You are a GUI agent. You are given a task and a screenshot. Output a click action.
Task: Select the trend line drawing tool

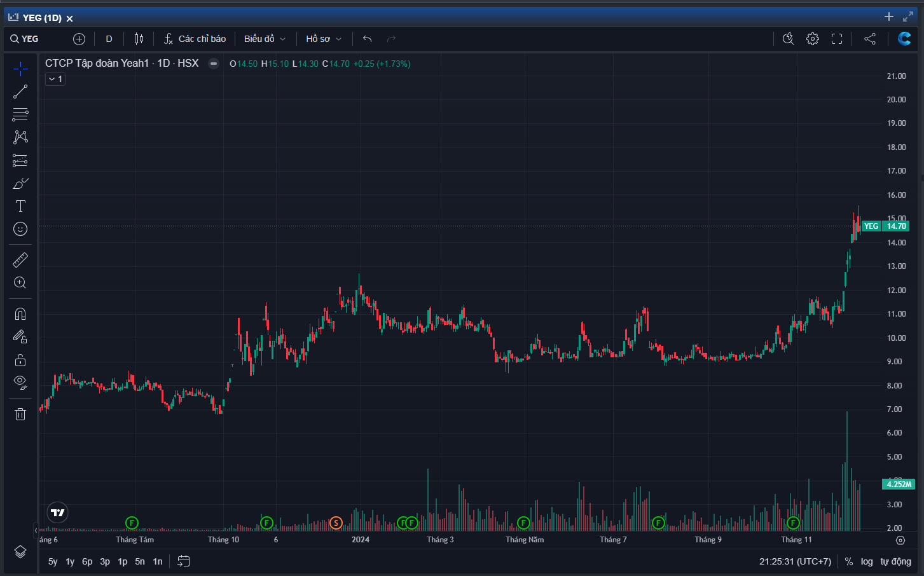(20, 92)
